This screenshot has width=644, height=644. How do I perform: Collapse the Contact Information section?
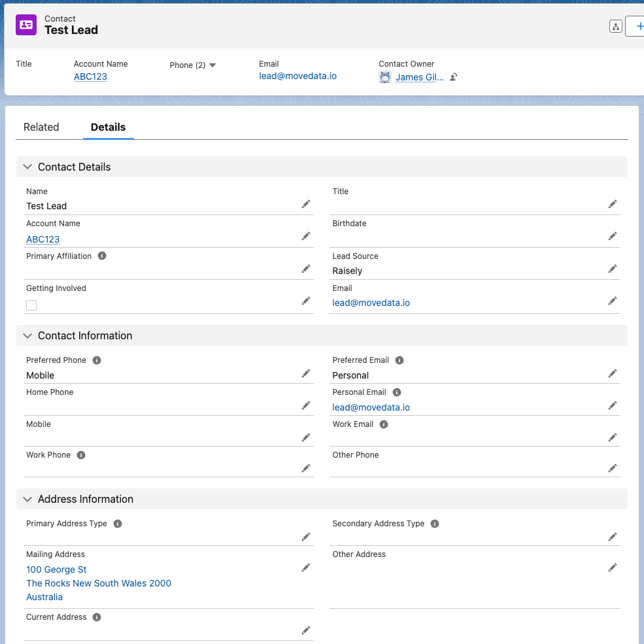click(x=27, y=335)
